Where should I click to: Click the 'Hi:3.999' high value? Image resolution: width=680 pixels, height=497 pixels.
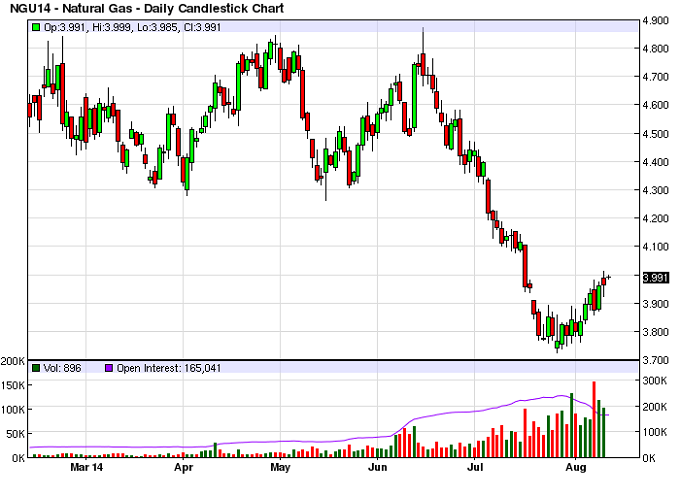tap(111, 27)
